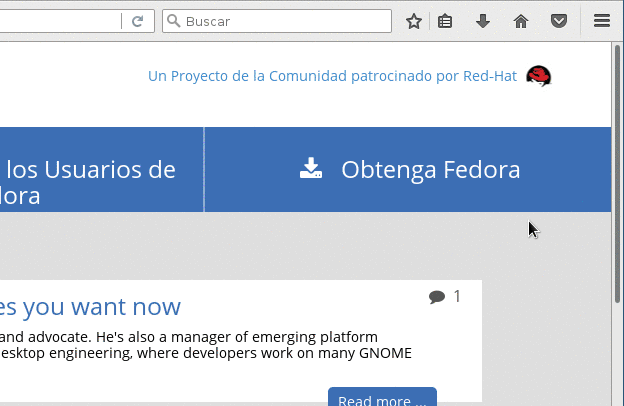624x406 pixels.
Task: Show the bookmarks list
Action: pyautogui.click(x=446, y=21)
